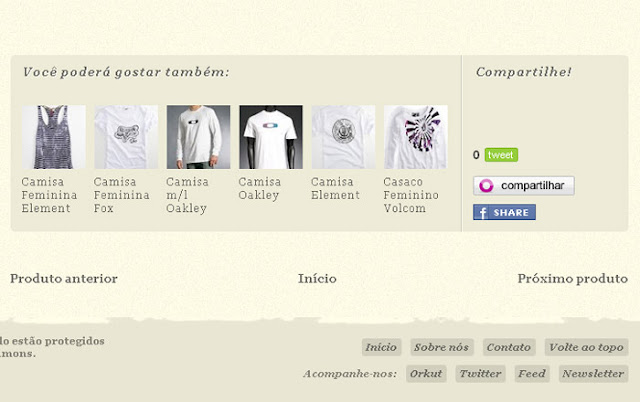Image resolution: width=640 pixels, height=402 pixels.
Task: Select the Camisa m/l Oakley product image
Action: [198, 137]
